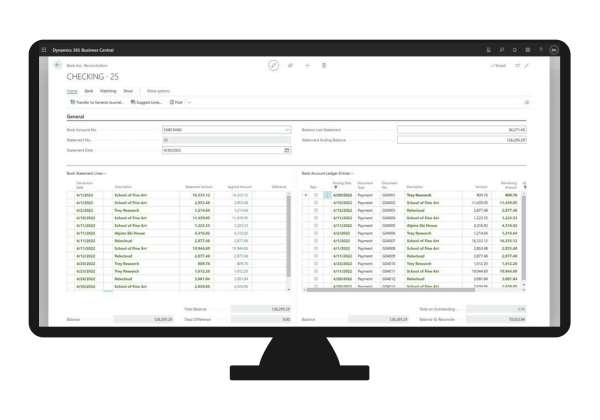600x420 pixels.
Task: Click More options
Action: (x=158, y=91)
